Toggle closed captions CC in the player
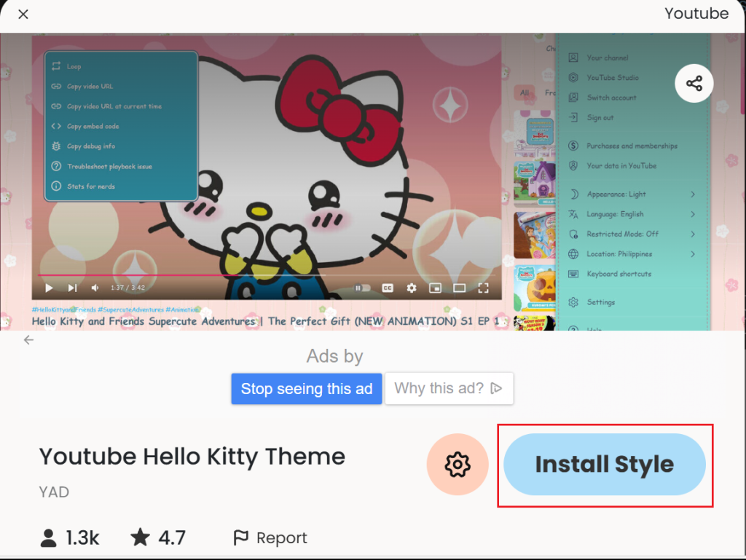 pyautogui.click(x=388, y=288)
